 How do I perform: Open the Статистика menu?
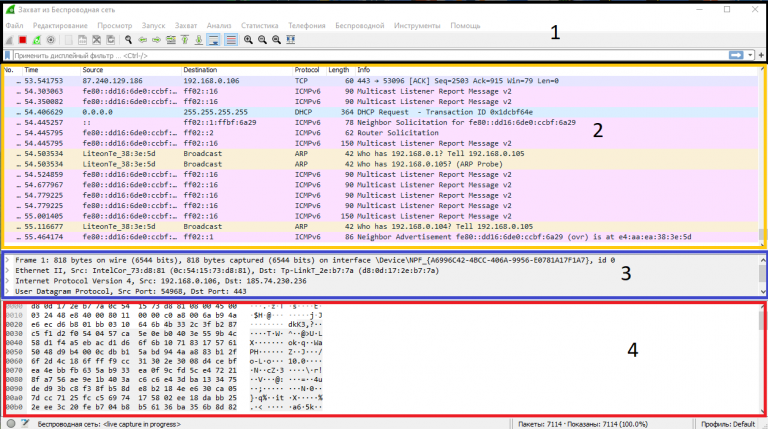(260, 25)
